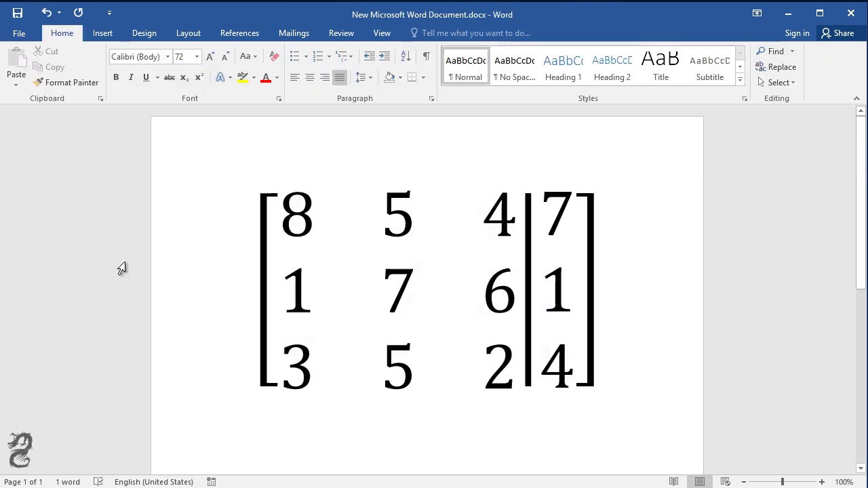868x488 pixels.
Task: Open Read Mode view in status bar
Action: pyautogui.click(x=673, y=482)
